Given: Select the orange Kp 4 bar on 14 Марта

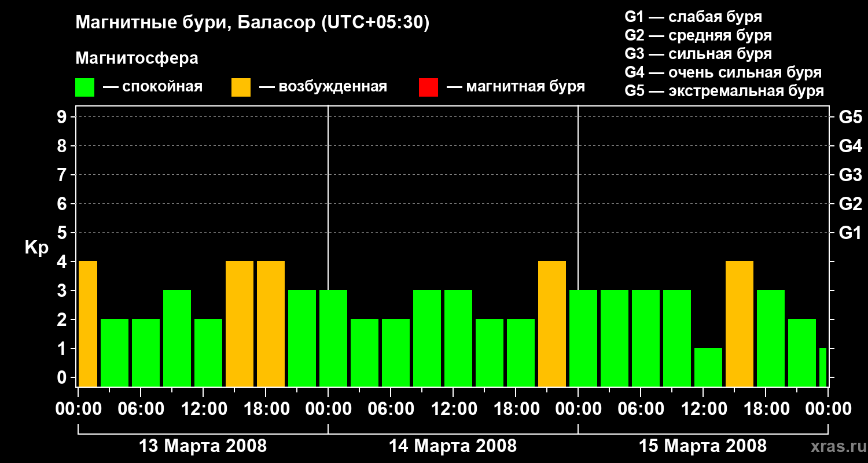Looking at the screenshot, I should 552,324.
